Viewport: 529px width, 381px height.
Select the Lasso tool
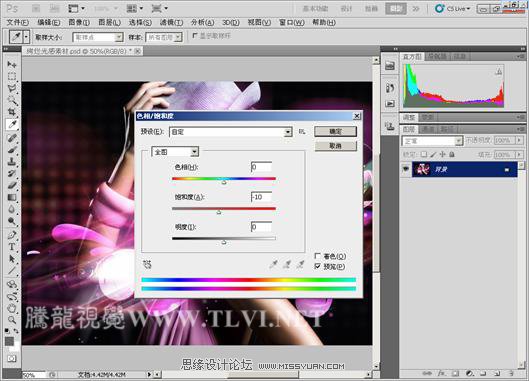[12, 88]
